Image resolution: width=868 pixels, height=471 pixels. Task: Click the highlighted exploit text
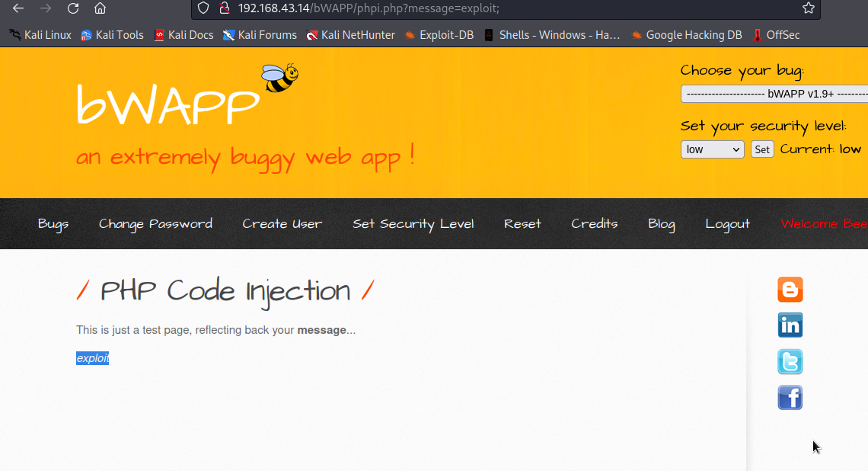pyautogui.click(x=92, y=358)
